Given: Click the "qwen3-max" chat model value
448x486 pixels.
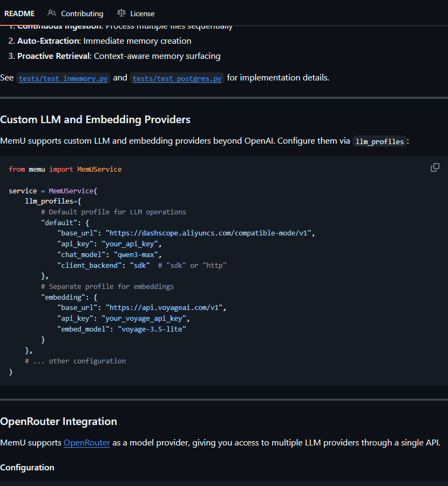Looking at the screenshot, I should (x=136, y=255).
